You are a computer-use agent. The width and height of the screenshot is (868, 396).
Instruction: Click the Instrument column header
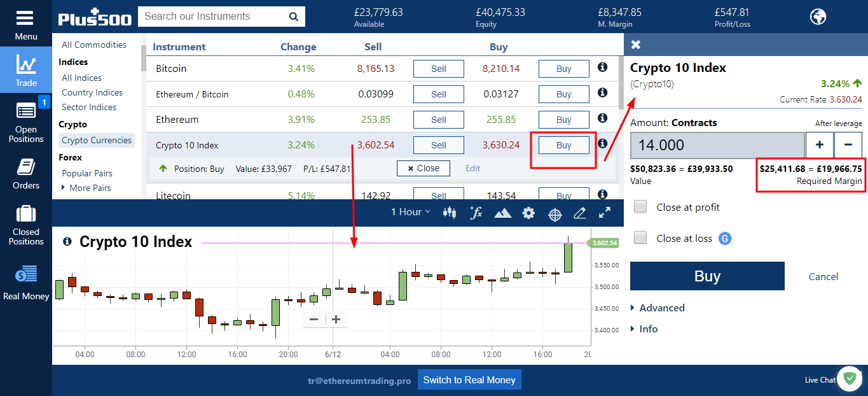(x=179, y=46)
